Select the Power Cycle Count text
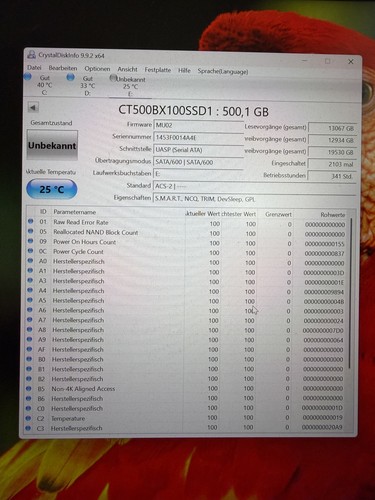 click(x=78, y=252)
